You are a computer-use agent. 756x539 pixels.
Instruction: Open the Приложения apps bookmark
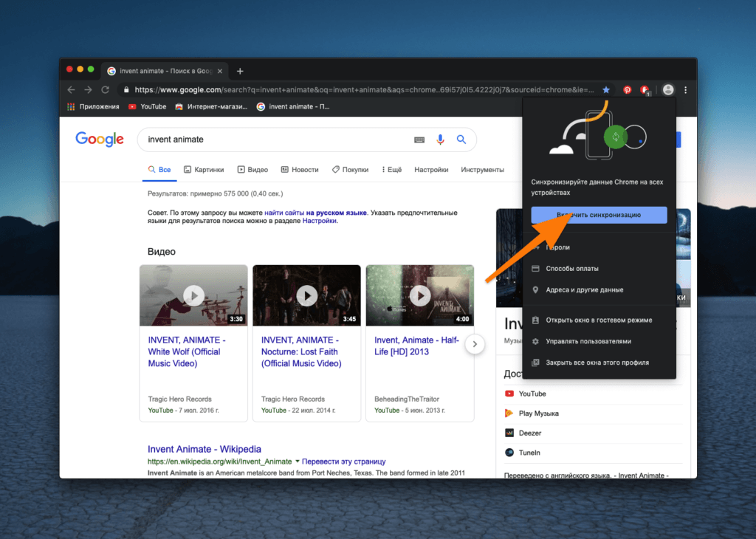click(x=94, y=106)
